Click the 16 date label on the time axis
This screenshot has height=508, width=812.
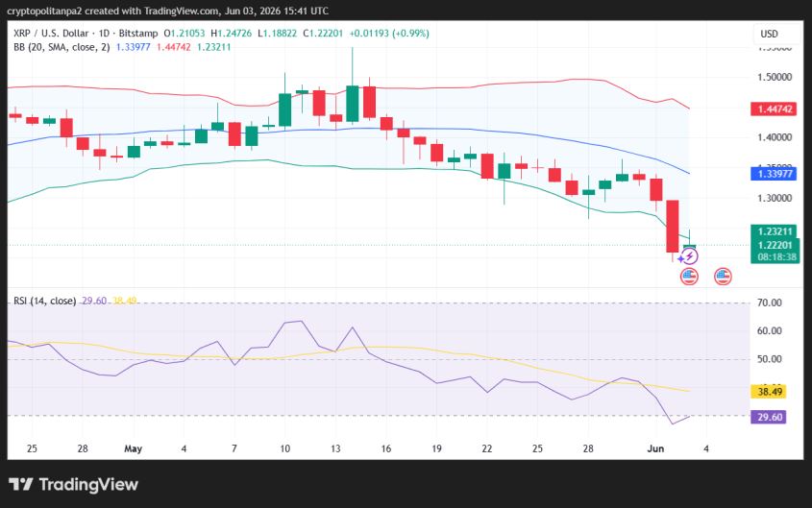(385, 449)
